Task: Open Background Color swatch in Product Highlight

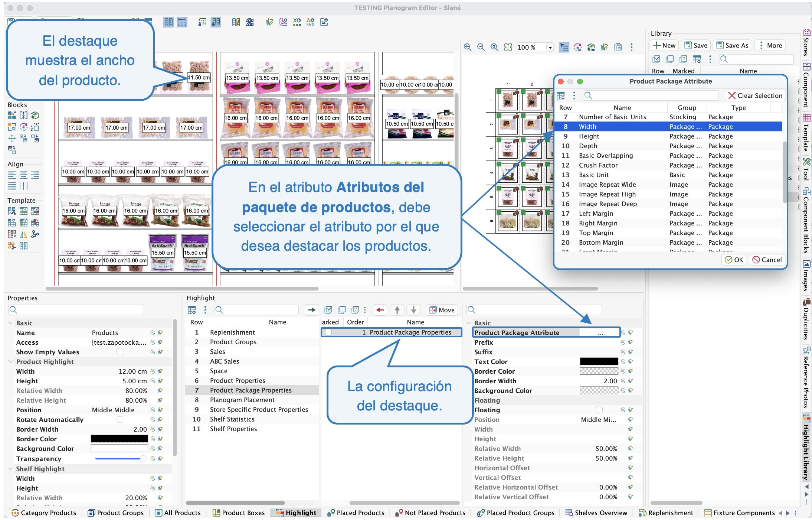Action: point(119,449)
